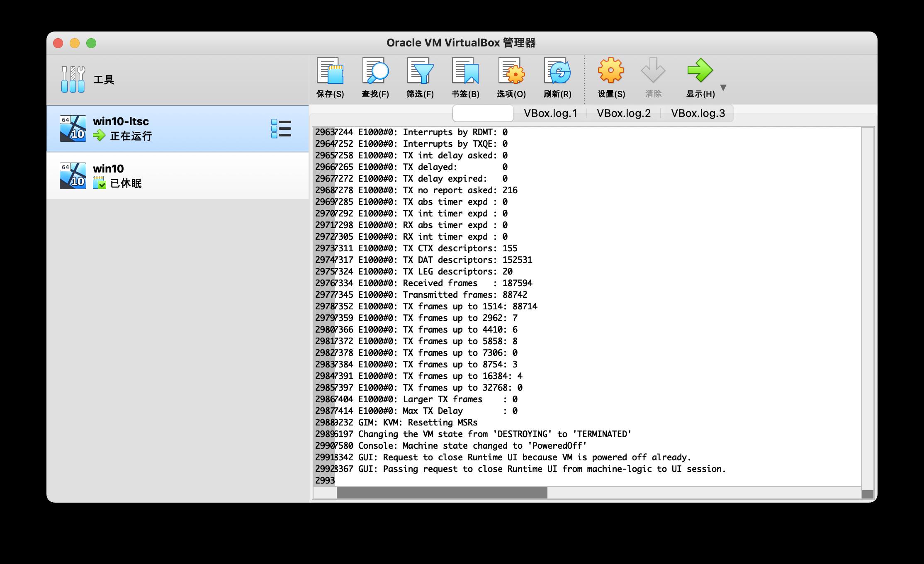Click the win10 VM Windows 10 icon
The image size is (924, 564).
point(73,176)
